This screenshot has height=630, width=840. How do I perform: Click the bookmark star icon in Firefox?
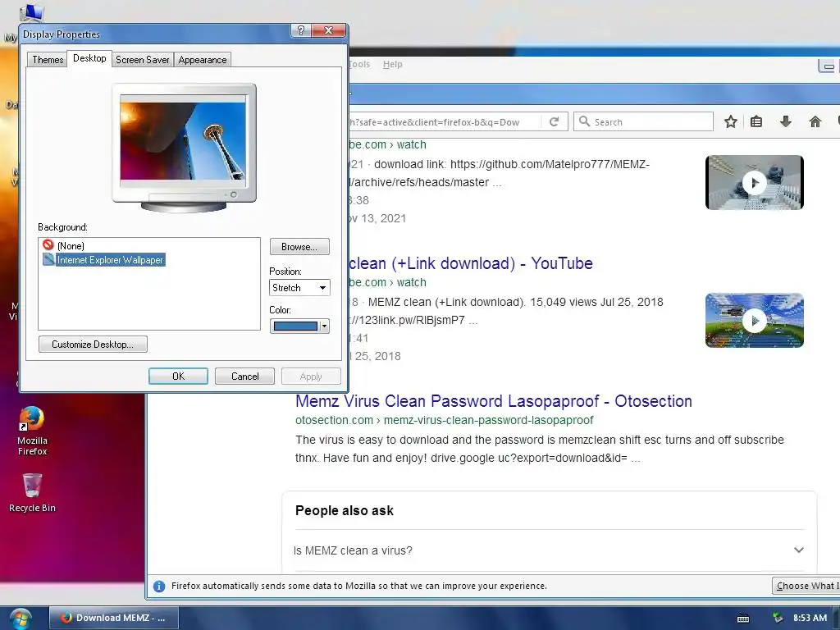click(730, 121)
